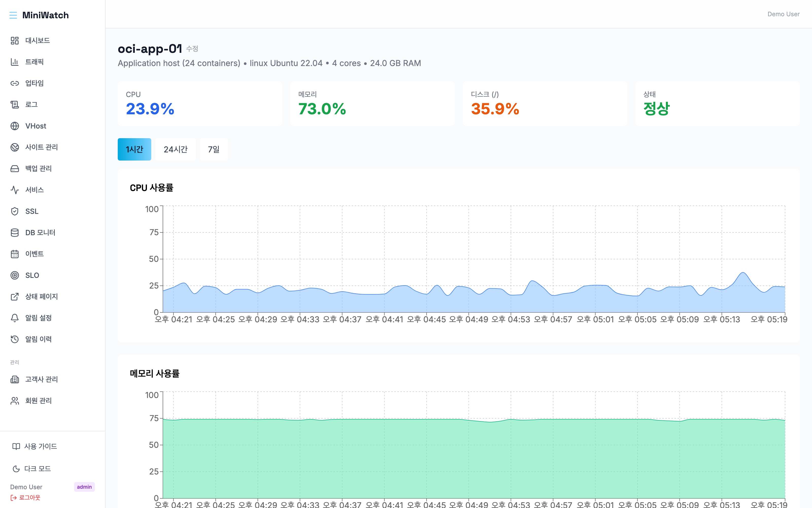
Task: Toggle the hamburger menu icon beside MiniWatch
Action: pos(13,15)
